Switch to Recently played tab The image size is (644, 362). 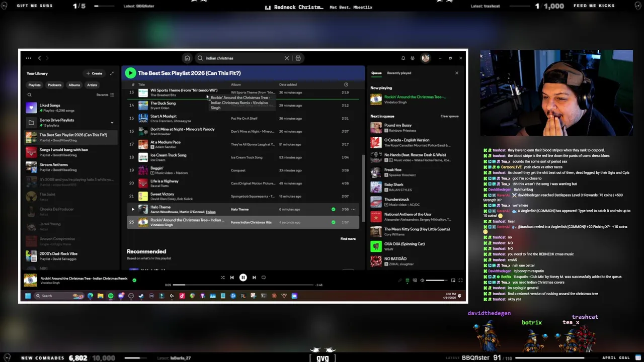[x=399, y=73]
